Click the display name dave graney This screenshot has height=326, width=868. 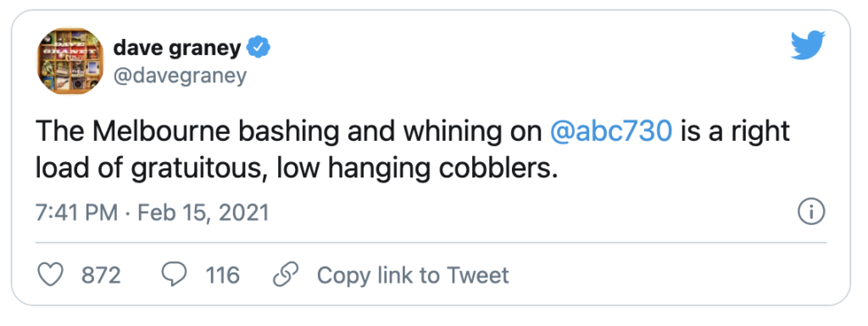click(x=176, y=48)
